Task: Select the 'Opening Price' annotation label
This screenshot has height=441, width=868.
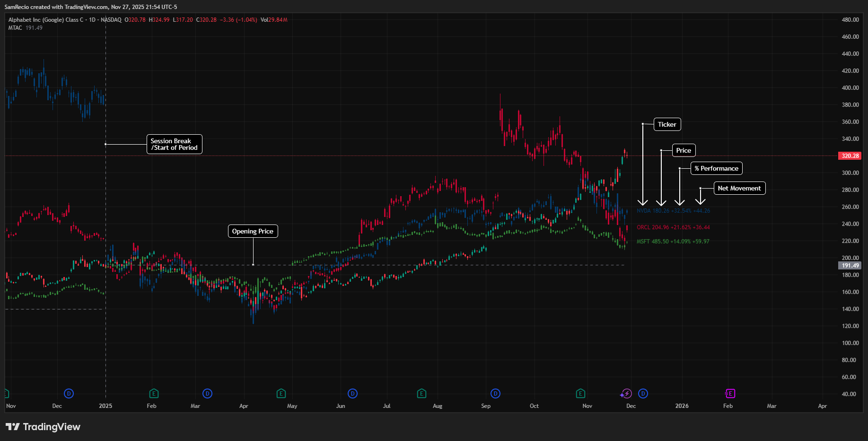Action: 253,231
